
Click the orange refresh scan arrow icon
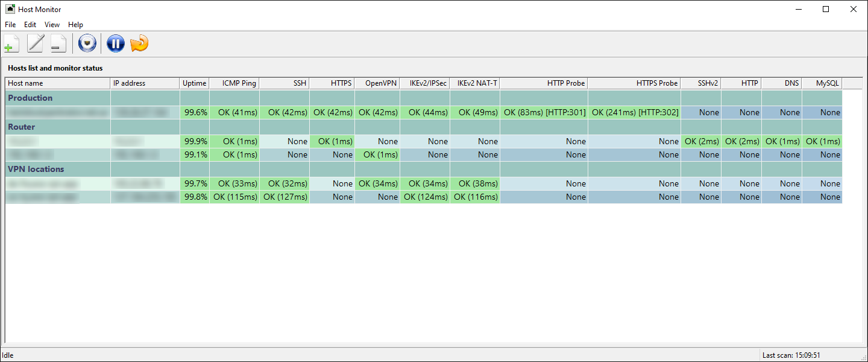[x=139, y=43]
